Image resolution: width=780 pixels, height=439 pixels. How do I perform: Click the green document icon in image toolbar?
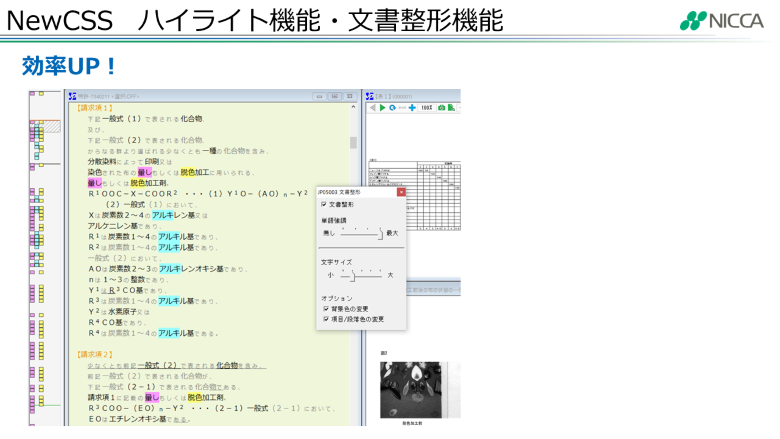451,107
